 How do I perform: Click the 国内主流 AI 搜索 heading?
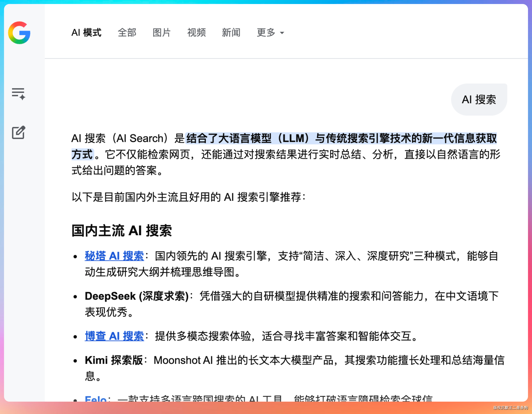[121, 230]
